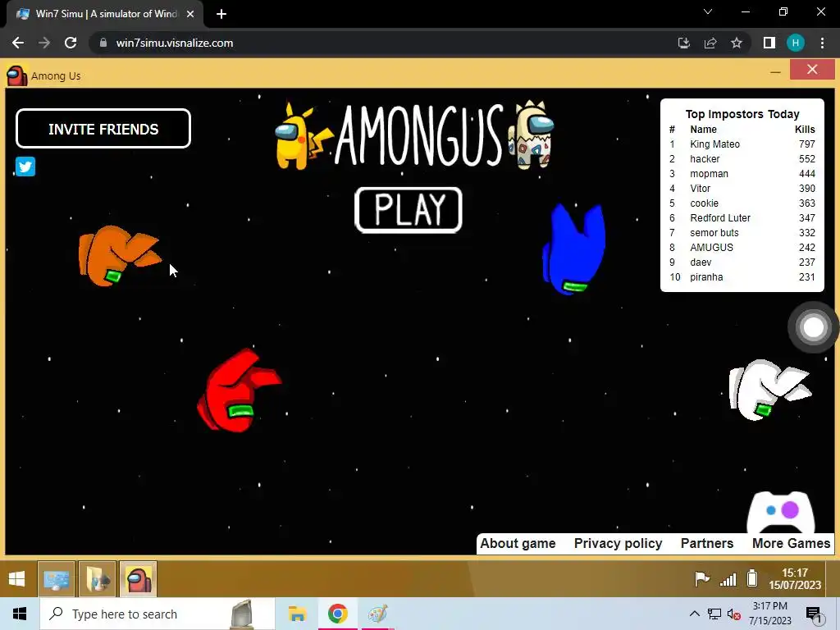The width and height of the screenshot is (840, 630).
Task: Open Chrome from Windows taskbar
Action: (337, 614)
